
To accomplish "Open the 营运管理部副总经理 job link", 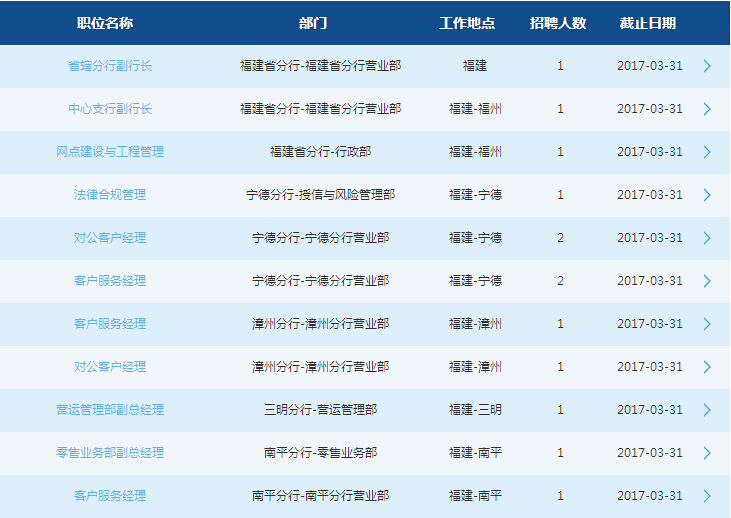I will pos(110,410).
